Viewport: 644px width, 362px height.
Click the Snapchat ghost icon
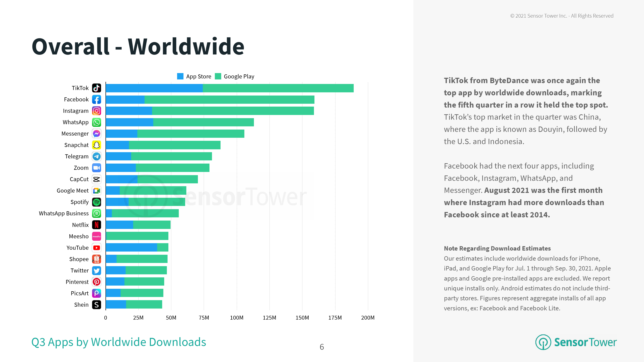(x=96, y=145)
